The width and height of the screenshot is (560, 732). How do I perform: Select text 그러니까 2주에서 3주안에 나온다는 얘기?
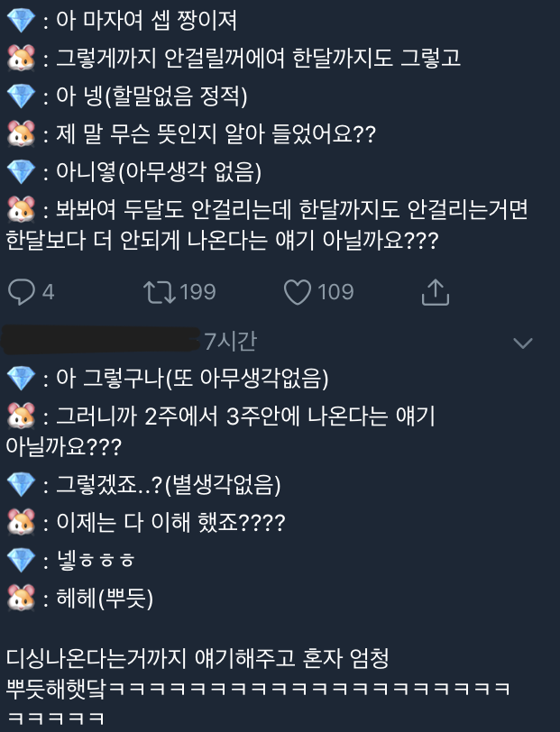click(x=245, y=416)
